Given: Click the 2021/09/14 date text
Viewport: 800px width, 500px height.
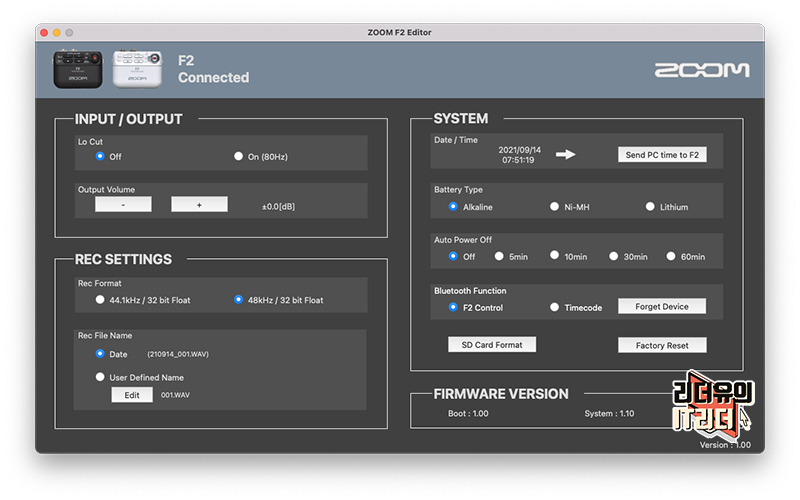Looking at the screenshot, I should (x=519, y=150).
